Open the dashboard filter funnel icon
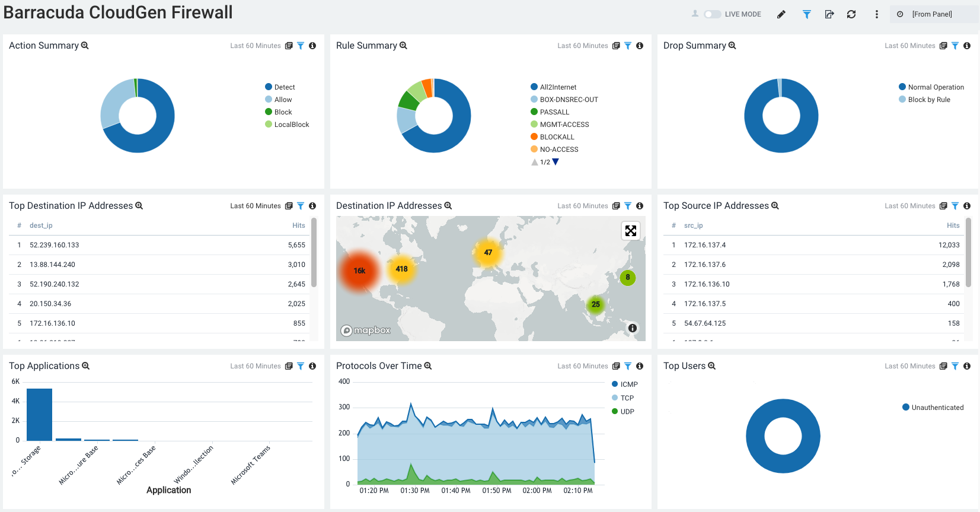The width and height of the screenshot is (980, 512). point(807,14)
